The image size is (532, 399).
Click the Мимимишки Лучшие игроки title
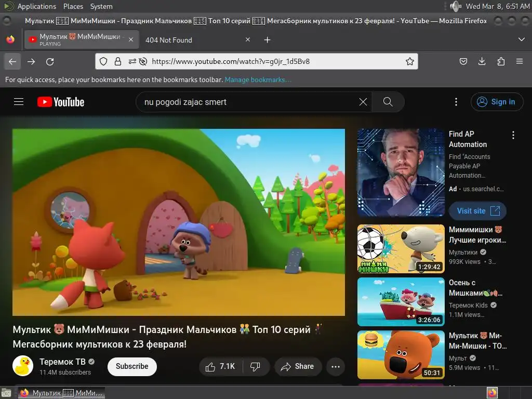click(477, 235)
